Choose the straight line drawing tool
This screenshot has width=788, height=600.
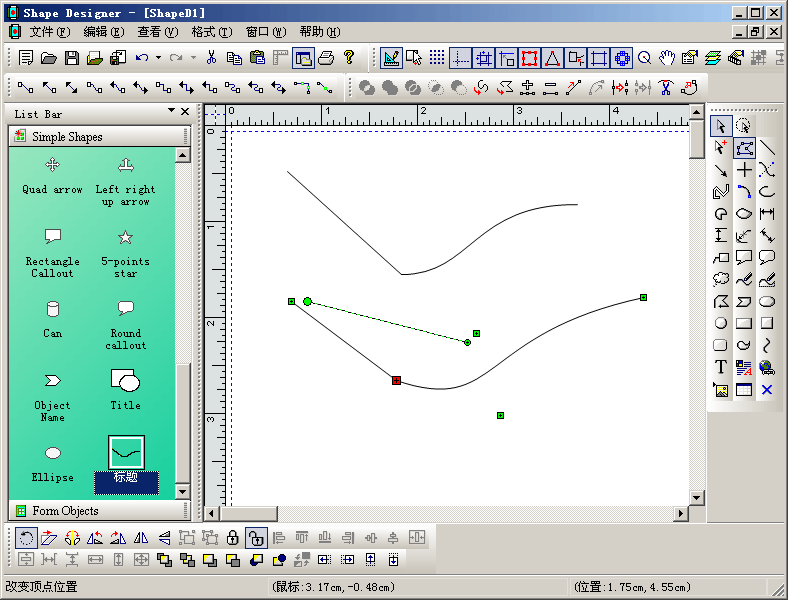(767, 149)
